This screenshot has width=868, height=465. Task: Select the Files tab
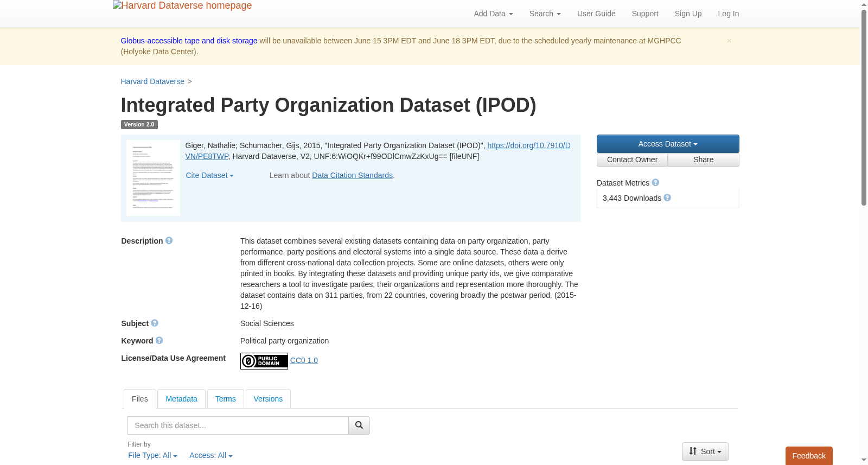[140, 399]
